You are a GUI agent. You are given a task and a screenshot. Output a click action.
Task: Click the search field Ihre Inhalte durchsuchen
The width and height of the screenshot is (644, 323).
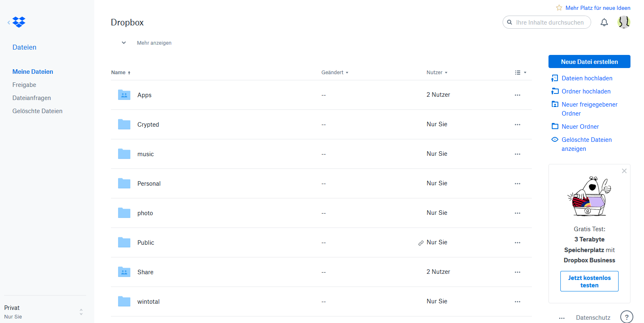[549, 23]
